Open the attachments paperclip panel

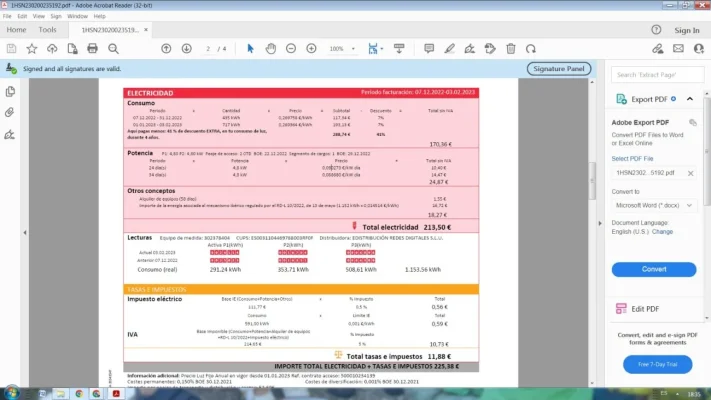(10, 112)
